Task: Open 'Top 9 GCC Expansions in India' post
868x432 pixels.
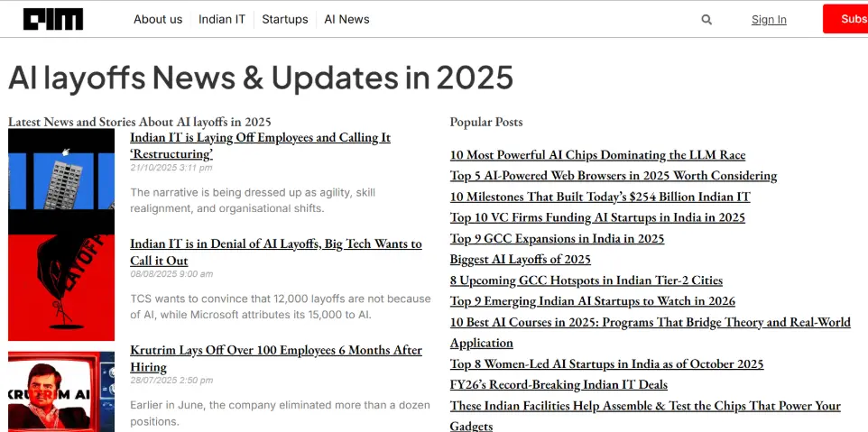Action: [x=557, y=239]
